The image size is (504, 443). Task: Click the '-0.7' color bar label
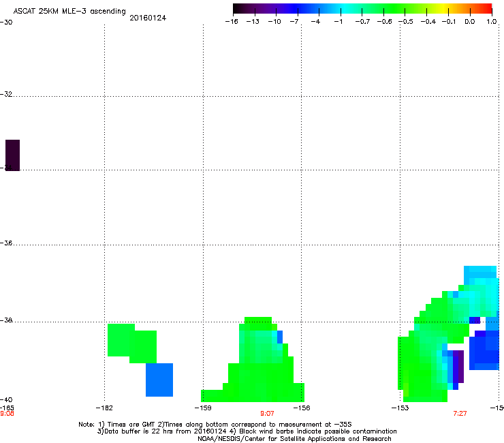[362, 22]
